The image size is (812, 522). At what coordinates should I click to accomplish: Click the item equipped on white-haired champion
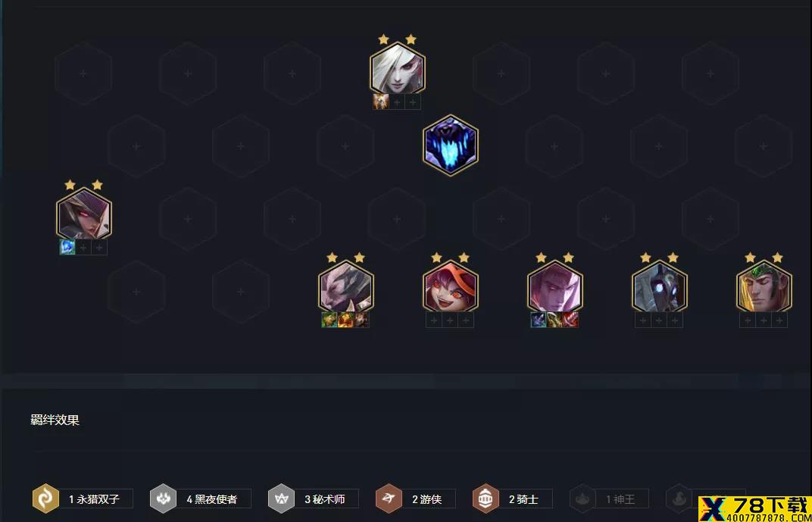coord(380,102)
